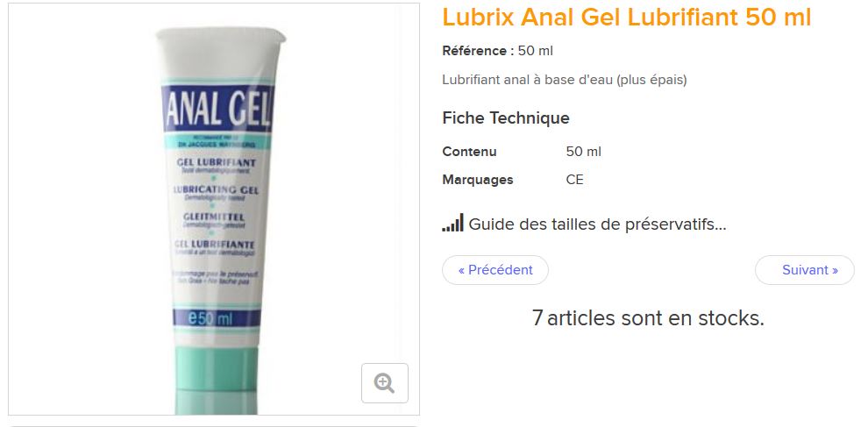Viewport: 868px width, 427px height.
Task: Open the Guide des tailles de préservatifs link
Action: 597,224
